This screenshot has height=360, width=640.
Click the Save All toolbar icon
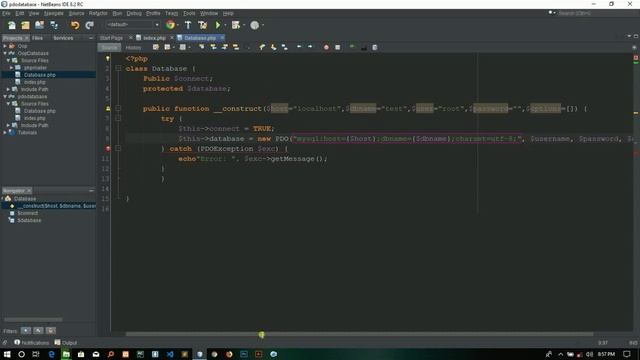point(54,25)
